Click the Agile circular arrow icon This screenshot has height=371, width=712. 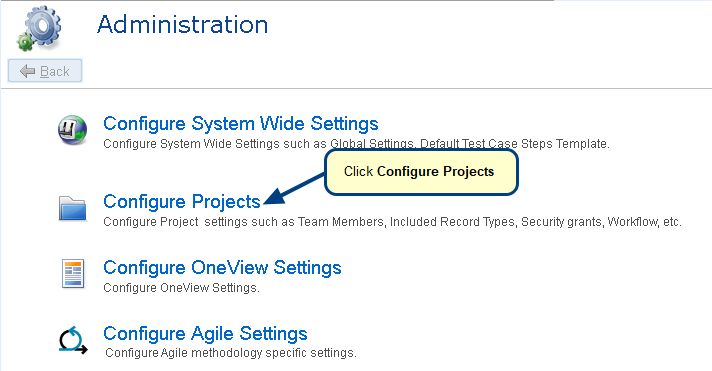[x=73, y=340]
